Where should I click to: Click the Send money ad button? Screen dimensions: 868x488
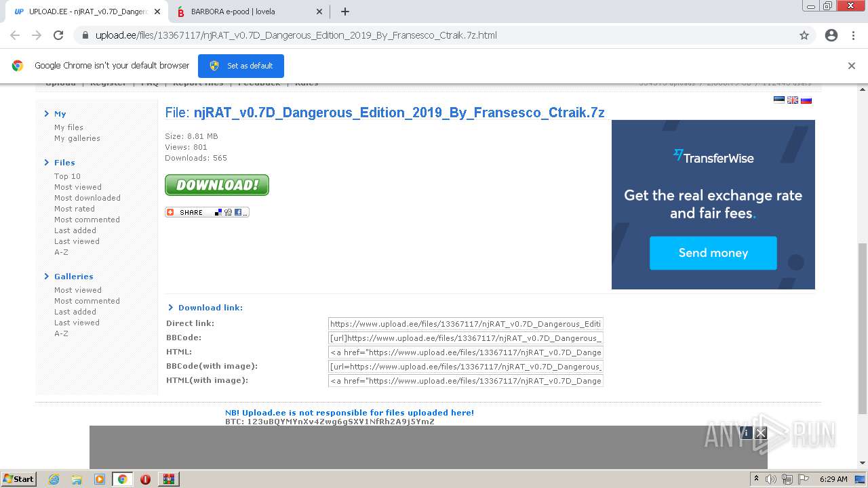(x=713, y=253)
